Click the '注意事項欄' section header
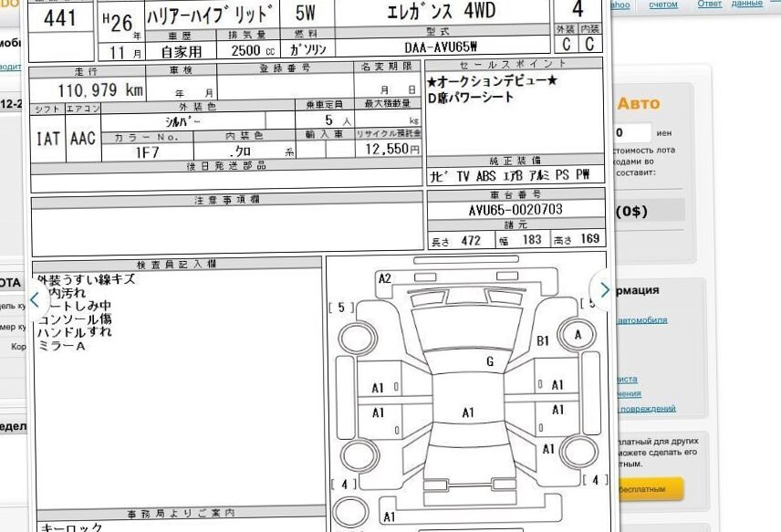Image resolution: width=781 pixels, height=532 pixels. point(227,200)
